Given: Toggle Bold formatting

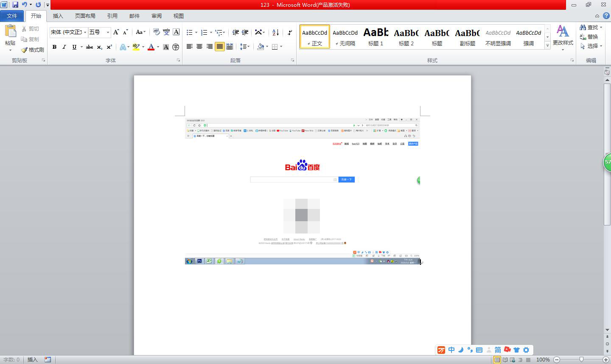Looking at the screenshot, I should click(54, 47).
